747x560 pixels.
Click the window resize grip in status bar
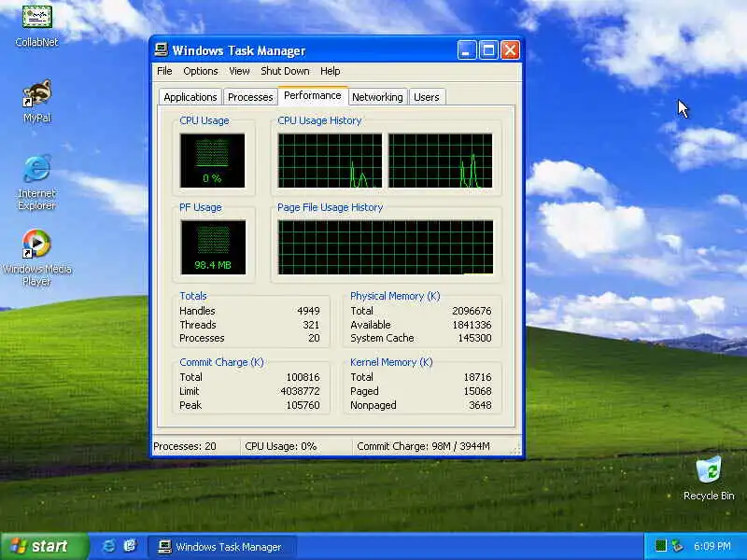pyautogui.click(x=516, y=450)
